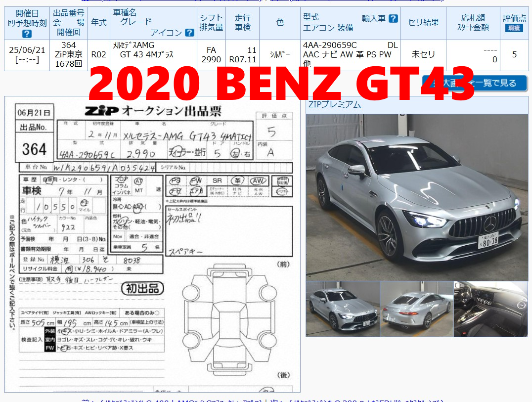The height and width of the screenshot is (402, 532).
Task: Click the ZiP東京 venue text
Action: click(69, 54)
